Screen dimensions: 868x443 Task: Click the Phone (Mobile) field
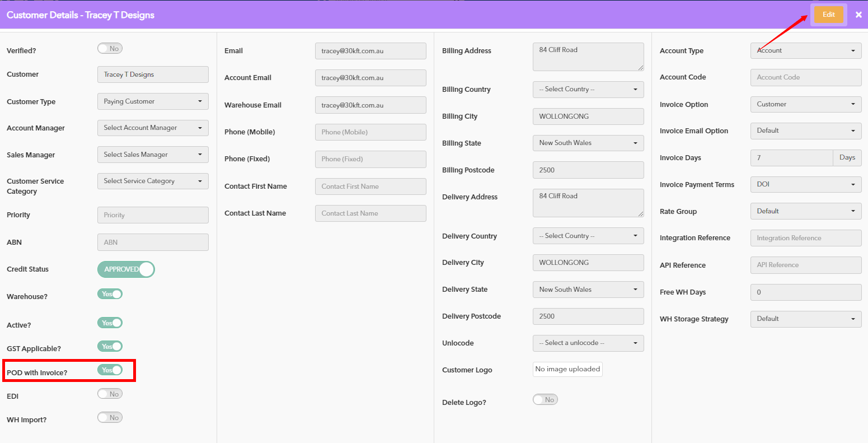coord(370,132)
